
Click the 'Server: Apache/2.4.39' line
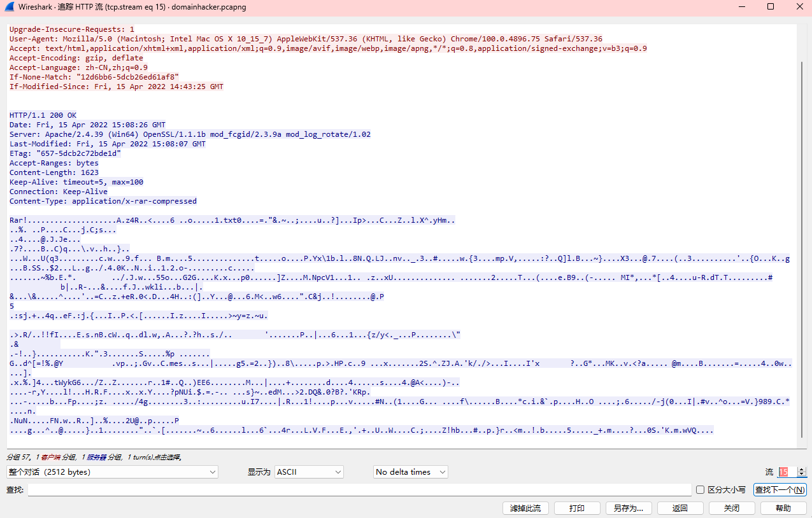(x=190, y=134)
